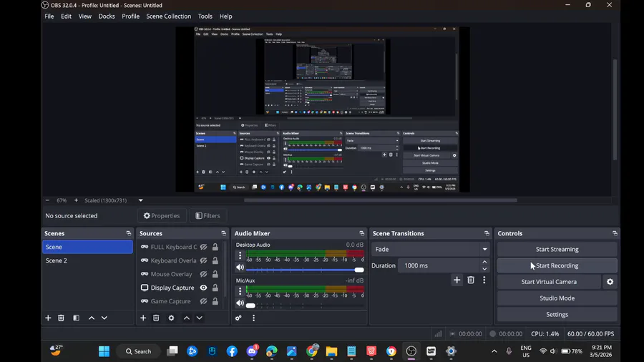Show hidden system tray icons chevron
Viewport: 644px width, 362px height.
494,351
